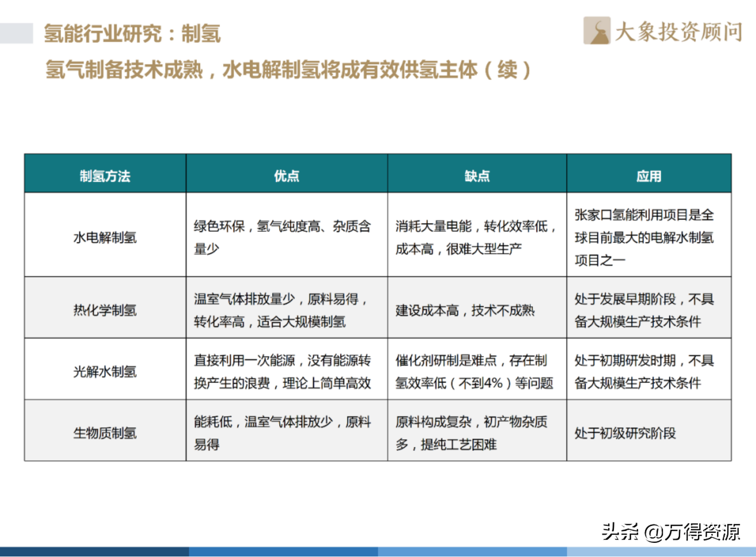Viewport: 756px width, 557px height.
Task: Select the subtitle about 水电解制氢将成有效供氢主体
Action: (288, 69)
